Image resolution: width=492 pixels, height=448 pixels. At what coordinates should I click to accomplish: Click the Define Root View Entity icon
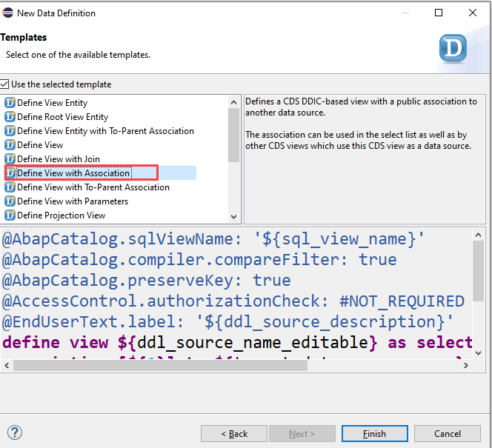[10, 117]
